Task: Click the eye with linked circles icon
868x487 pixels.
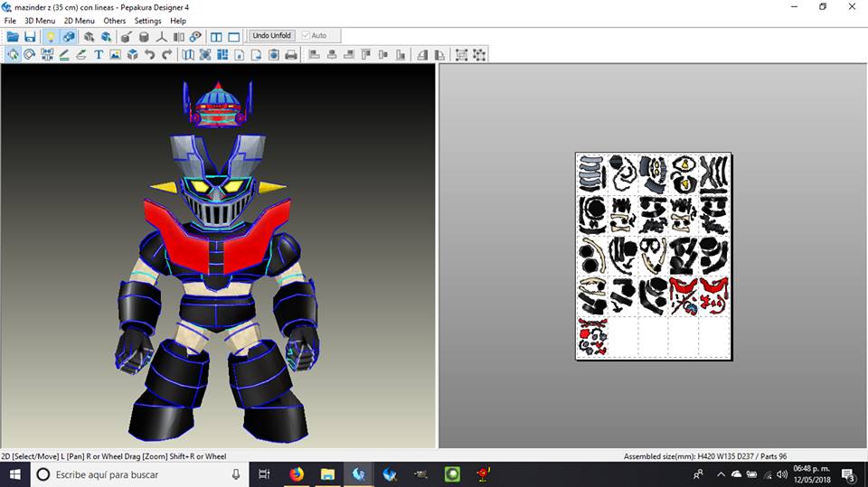Action: coord(195,37)
